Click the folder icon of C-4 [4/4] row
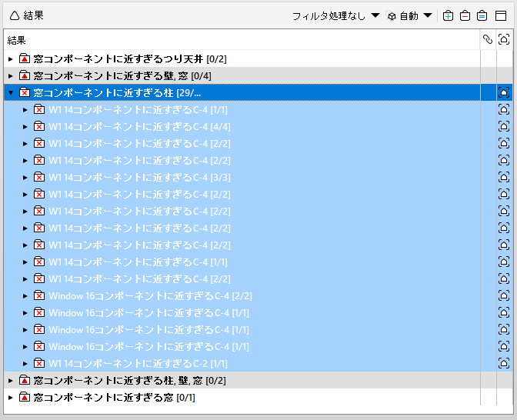The image size is (517, 420). [x=39, y=127]
